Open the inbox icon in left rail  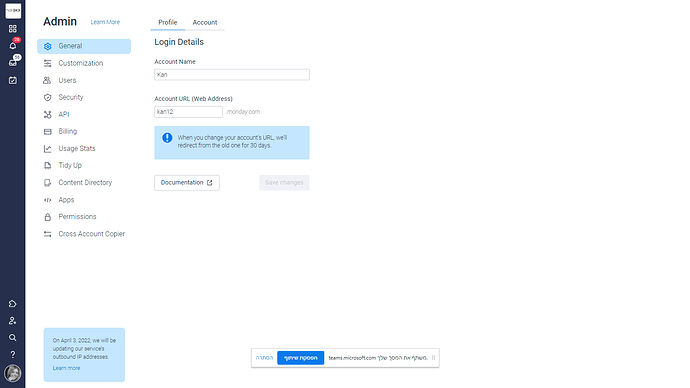[13, 63]
